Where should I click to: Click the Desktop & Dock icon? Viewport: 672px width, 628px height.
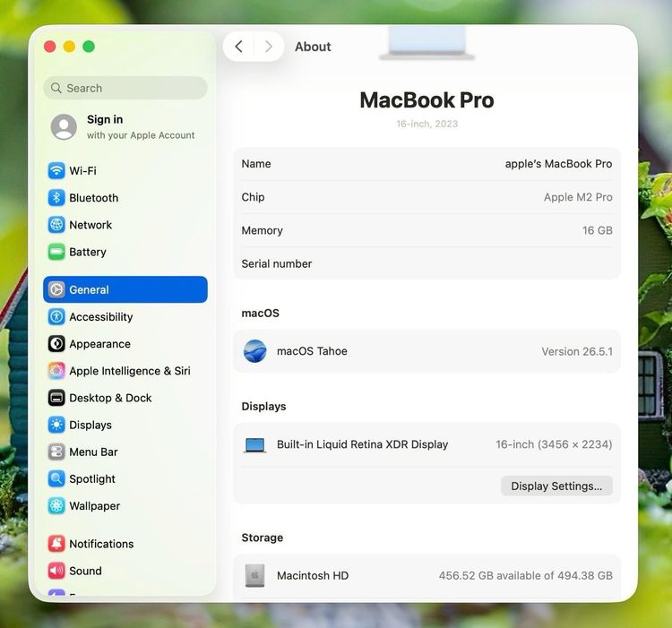56,398
